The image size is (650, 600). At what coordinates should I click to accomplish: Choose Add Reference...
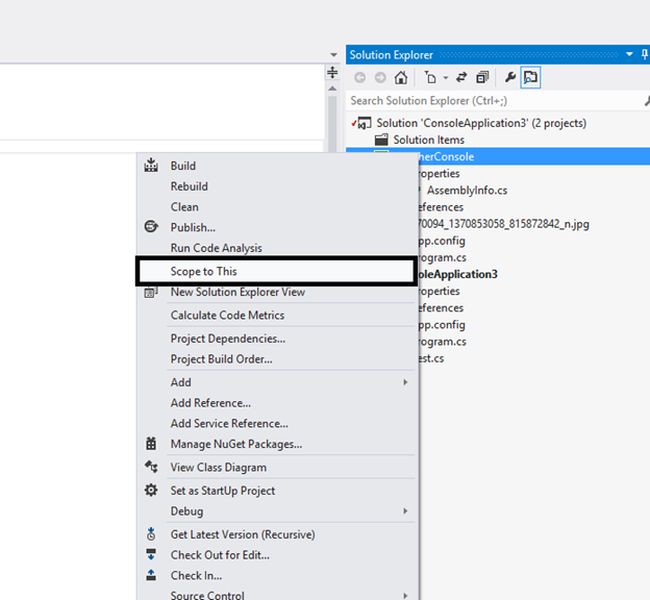[x=277, y=403]
